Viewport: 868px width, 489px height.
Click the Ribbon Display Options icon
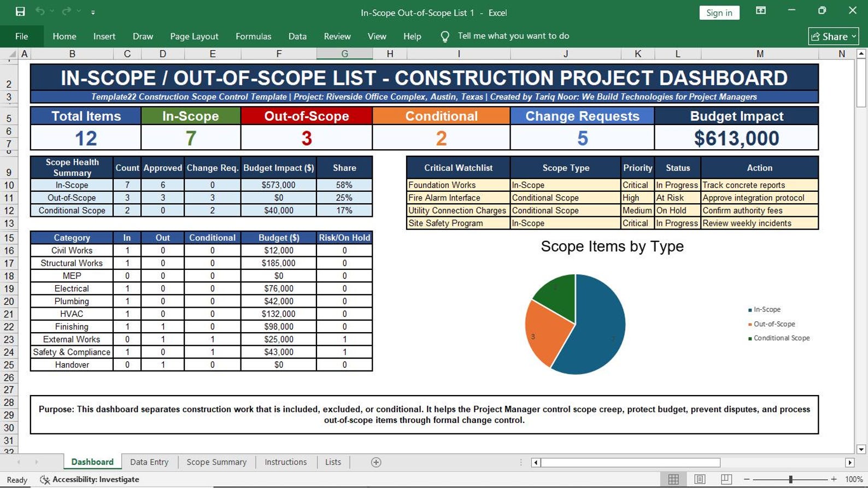point(761,11)
